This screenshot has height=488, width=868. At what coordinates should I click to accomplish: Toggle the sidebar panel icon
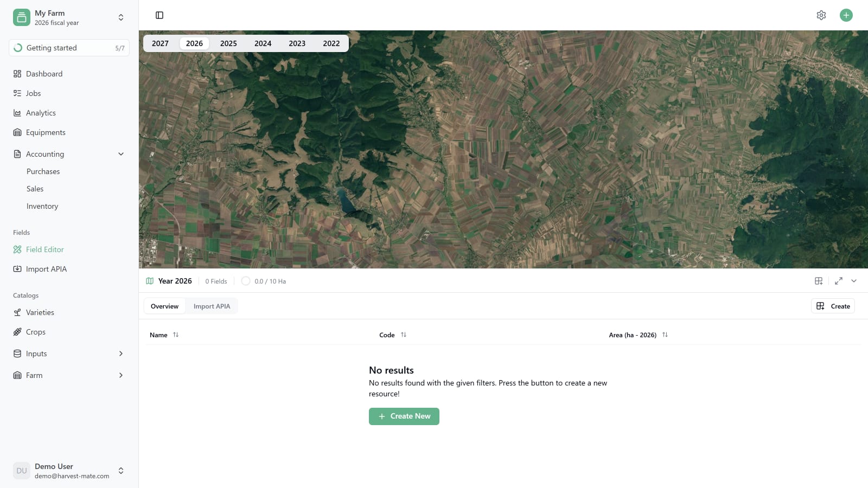tap(159, 15)
